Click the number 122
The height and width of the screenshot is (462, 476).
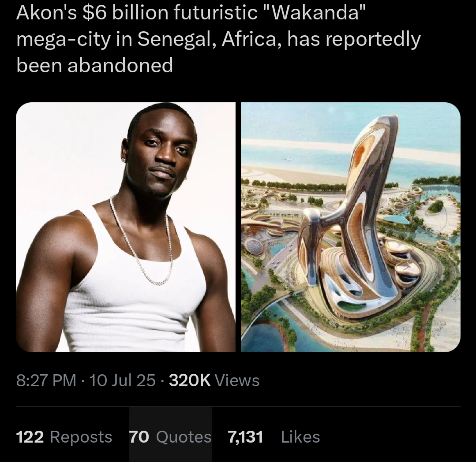(x=30, y=437)
